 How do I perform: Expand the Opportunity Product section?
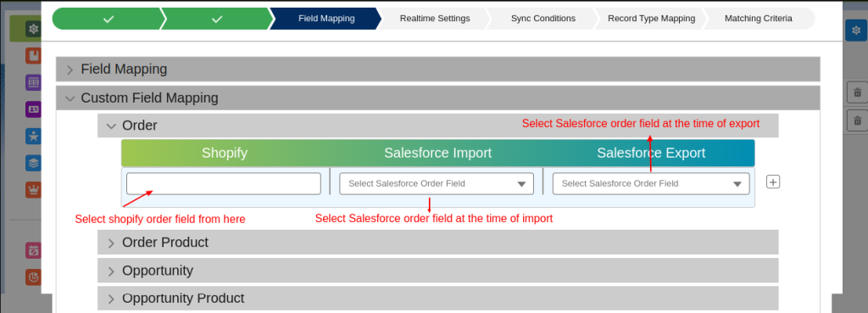coord(438,298)
